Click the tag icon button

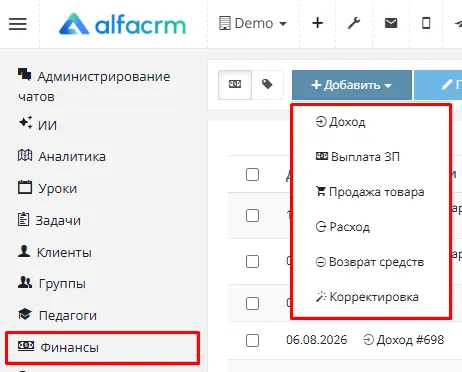(267, 85)
